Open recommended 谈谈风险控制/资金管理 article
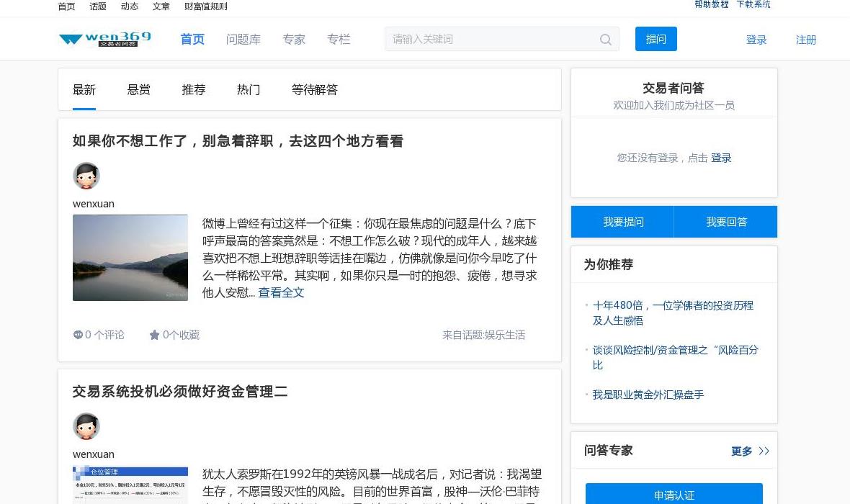Image resolution: width=850 pixels, height=504 pixels. (676, 357)
